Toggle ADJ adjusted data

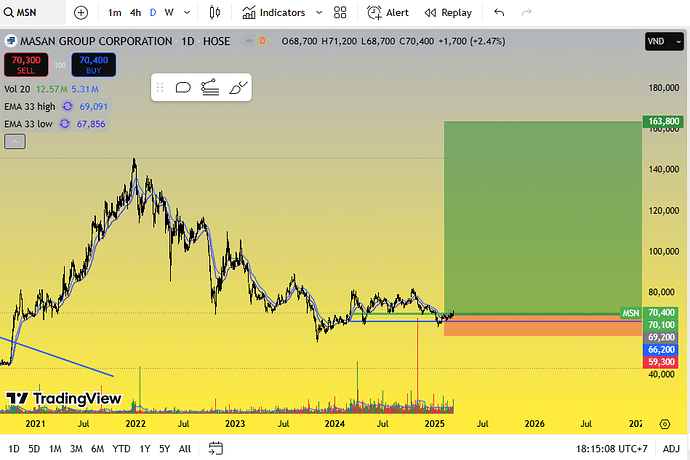pos(671,449)
